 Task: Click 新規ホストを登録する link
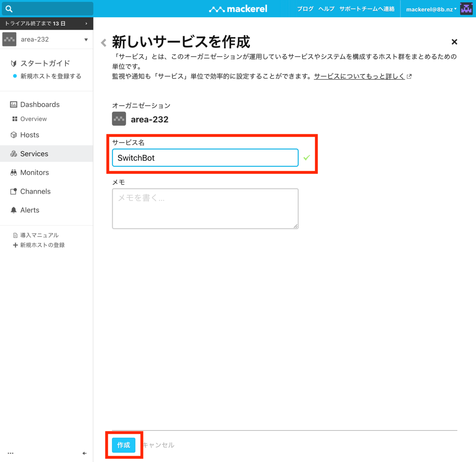51,76
